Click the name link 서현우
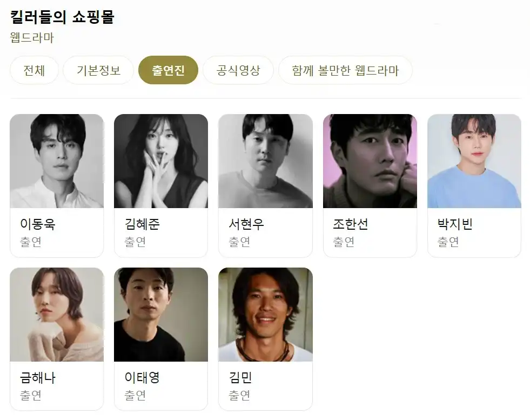Screen dimensions: 530x420 pyautogui.click(x=246, y=224)
